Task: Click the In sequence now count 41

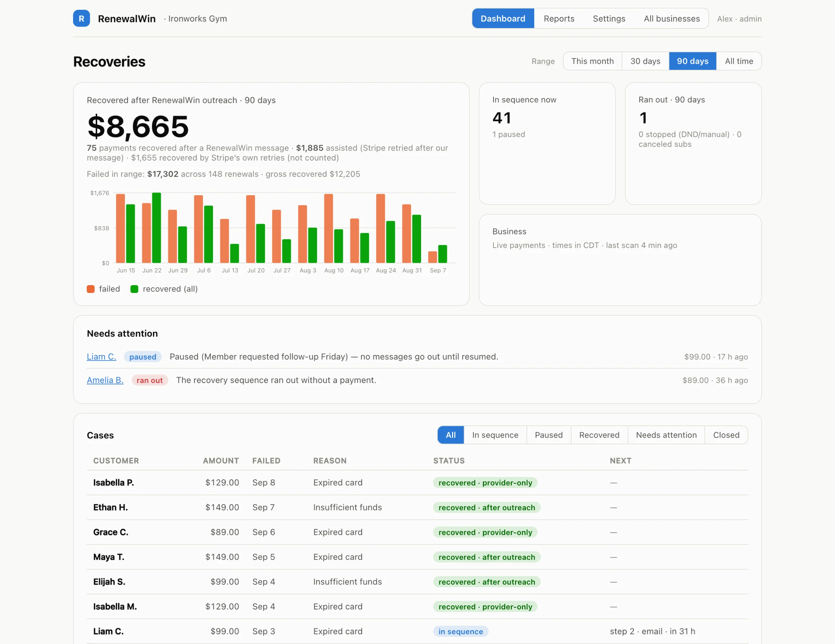Action: 502,118
